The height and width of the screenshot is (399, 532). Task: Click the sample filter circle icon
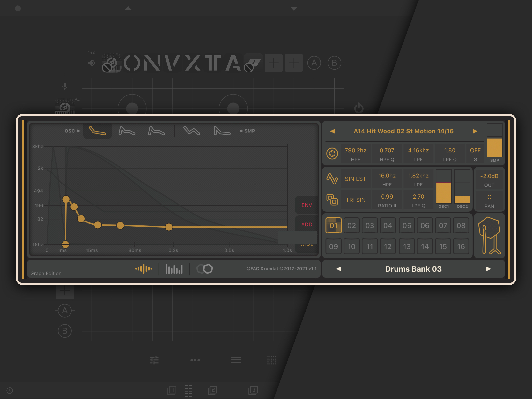[x=332, y=154]
